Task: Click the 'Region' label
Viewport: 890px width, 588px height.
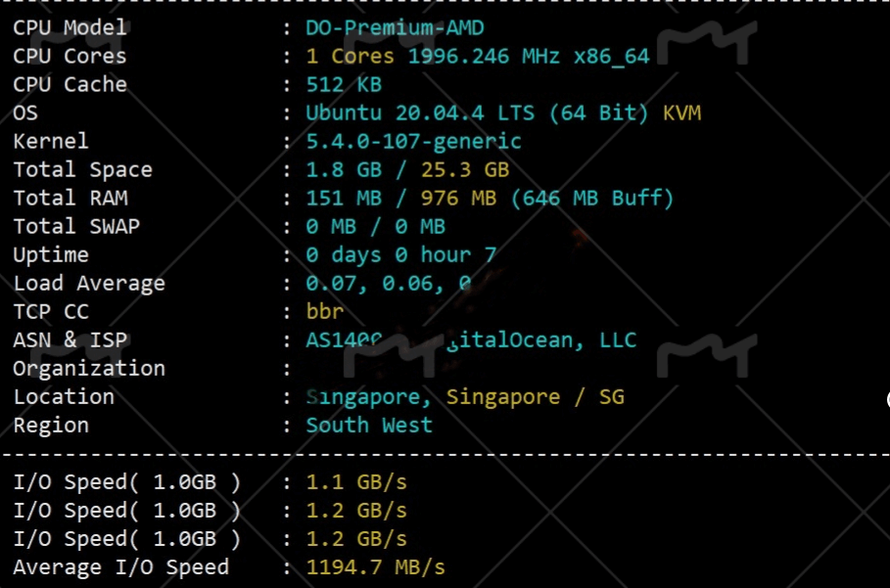Action: coord(51,426)
